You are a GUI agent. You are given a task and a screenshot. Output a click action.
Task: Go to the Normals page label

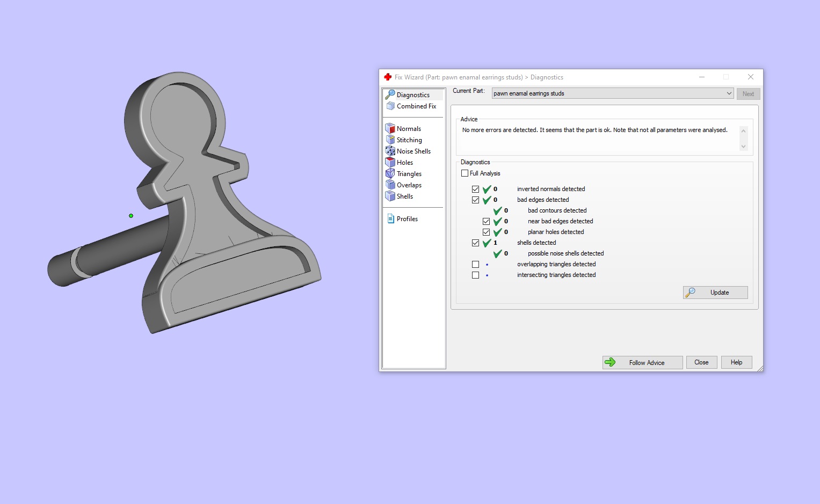pos(409,129)
